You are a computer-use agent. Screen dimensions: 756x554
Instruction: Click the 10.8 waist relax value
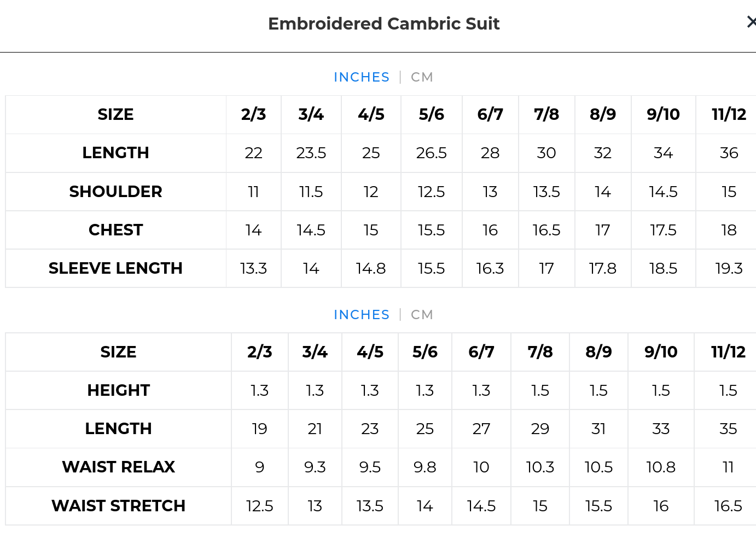pyautogui.click(x=661, y=467)
